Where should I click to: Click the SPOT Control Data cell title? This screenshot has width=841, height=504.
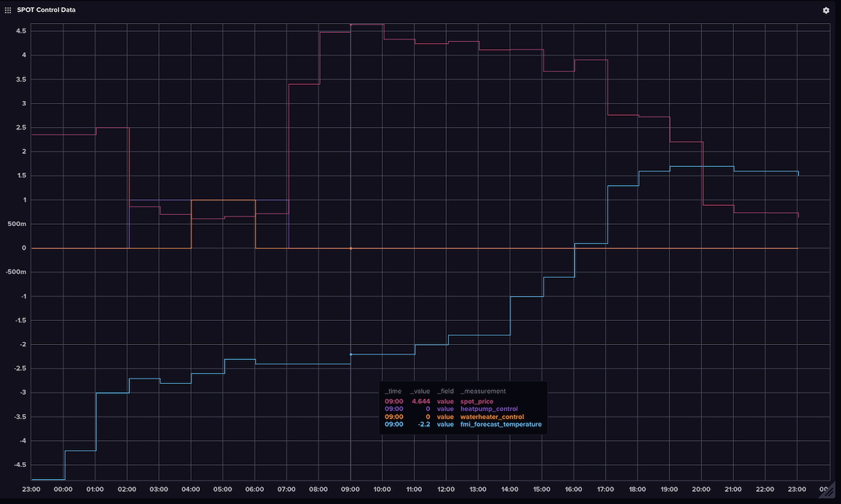click(x=46, y=10)
